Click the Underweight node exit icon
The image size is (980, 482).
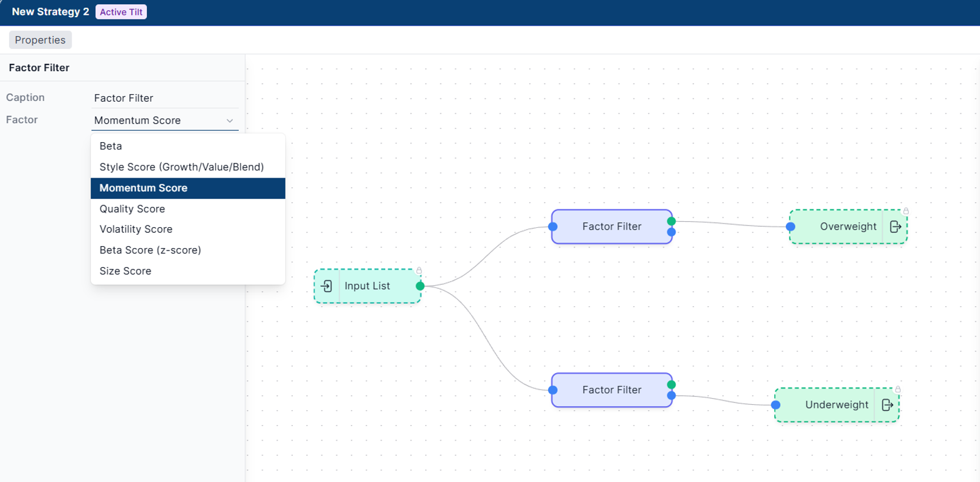point(888,405)
